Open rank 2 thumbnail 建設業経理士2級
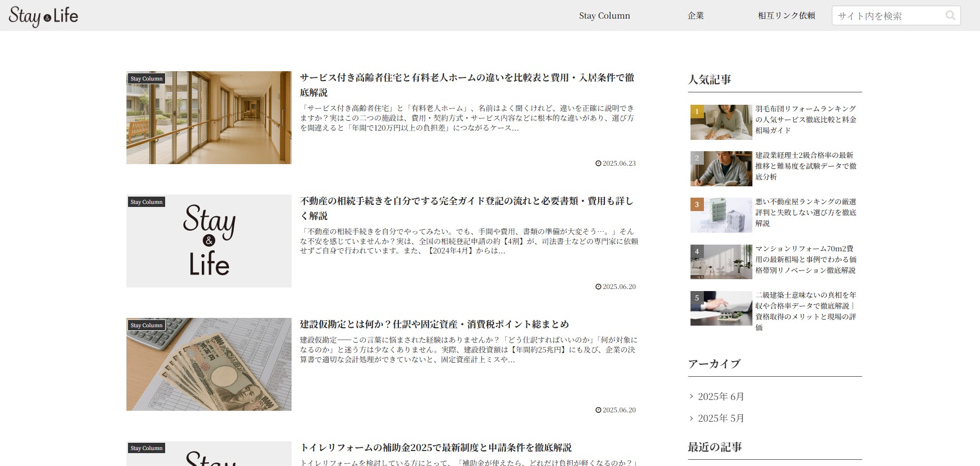The image size is (980, 466). (x=721, y=169)
